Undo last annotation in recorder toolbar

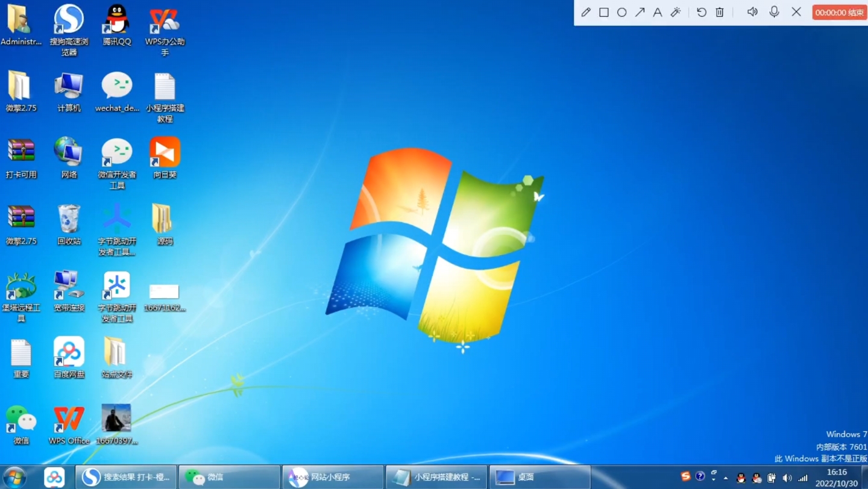(702, 12)
